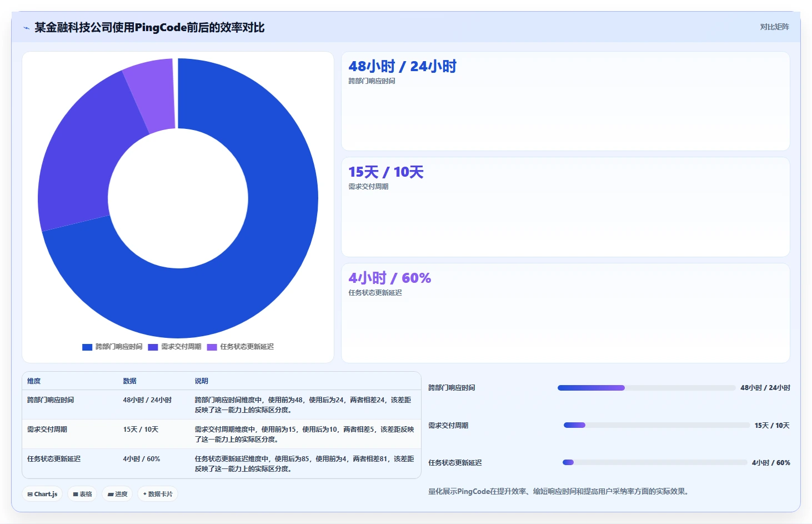
Task: Click the 任务状态更新延迟 label left of its progress bar
Action: 455,463
